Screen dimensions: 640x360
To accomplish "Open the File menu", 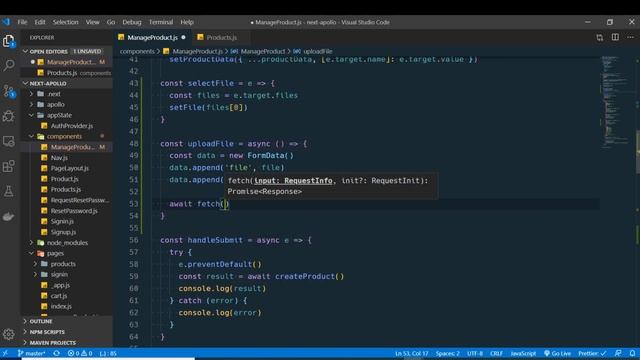I will coord(22,22).
